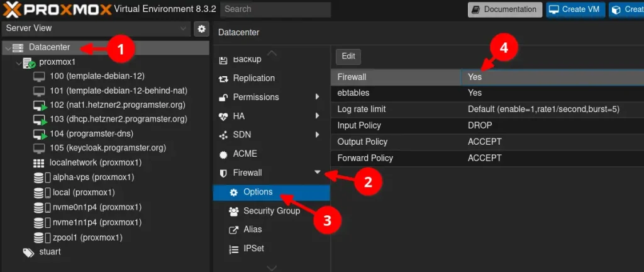Image resolution: width=644 pixels, height=272 pixels.
Task: Click stopped VM 105 keycloak icon
Action: [x=38, y=148]
